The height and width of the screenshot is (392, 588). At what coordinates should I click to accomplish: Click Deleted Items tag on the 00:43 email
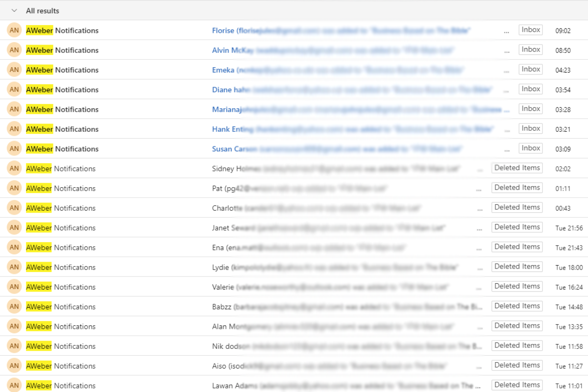517,207
